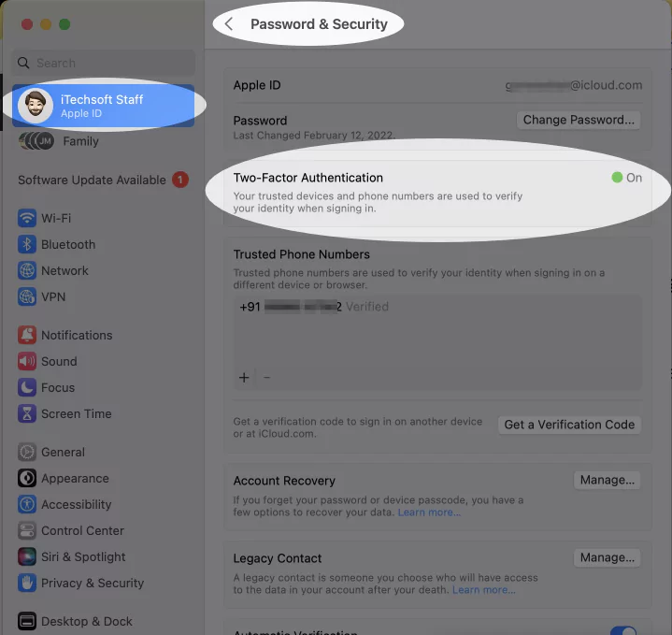Click the Sound speaker icon
The height and width of the screenshot is (635, 672).
click(26, 361)
